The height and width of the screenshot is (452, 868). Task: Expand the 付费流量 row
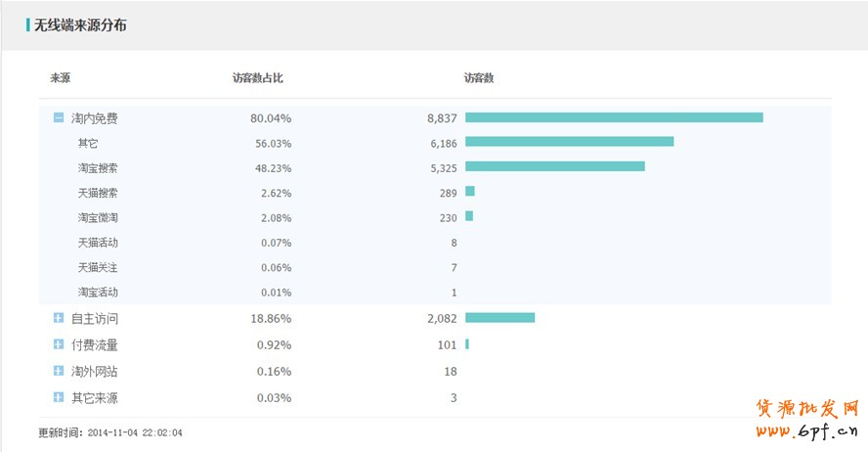coord(59,345)
